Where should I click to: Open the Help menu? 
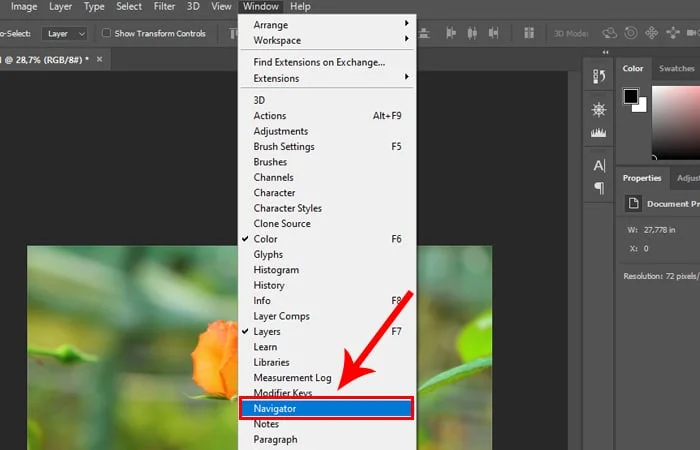pyautogui.click(x=300, y=7)
